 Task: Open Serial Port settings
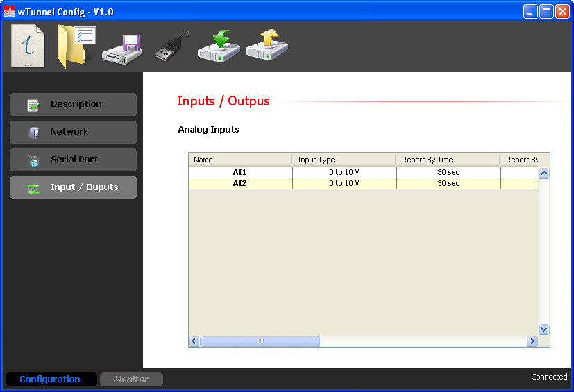tap(73, 160)
